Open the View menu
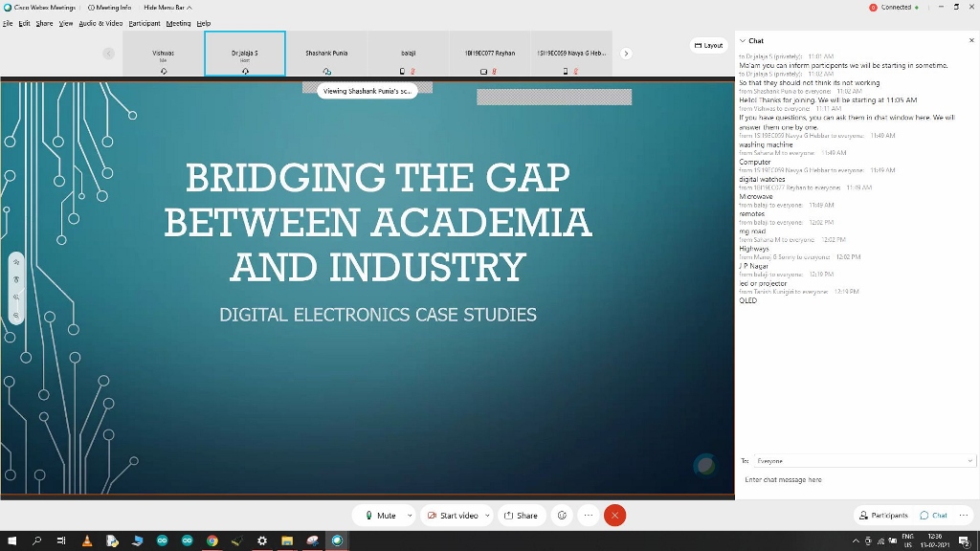Screen dimensions: 980x551 (x=66, y=23)
